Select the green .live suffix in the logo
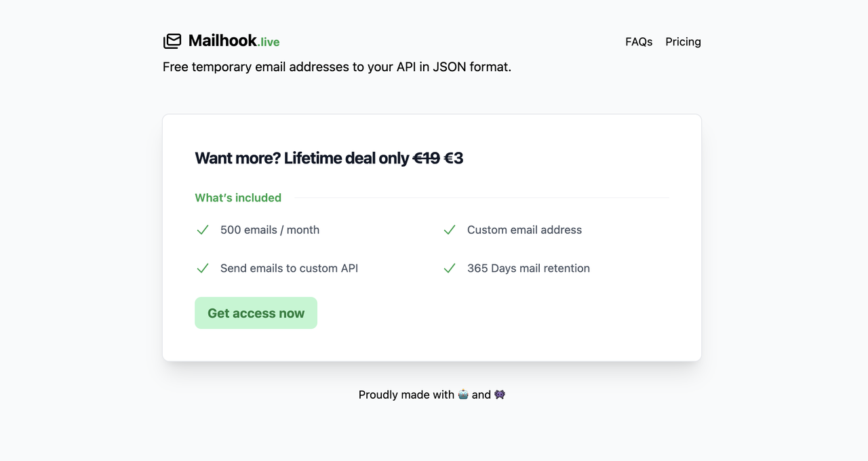 click(270, 43)
